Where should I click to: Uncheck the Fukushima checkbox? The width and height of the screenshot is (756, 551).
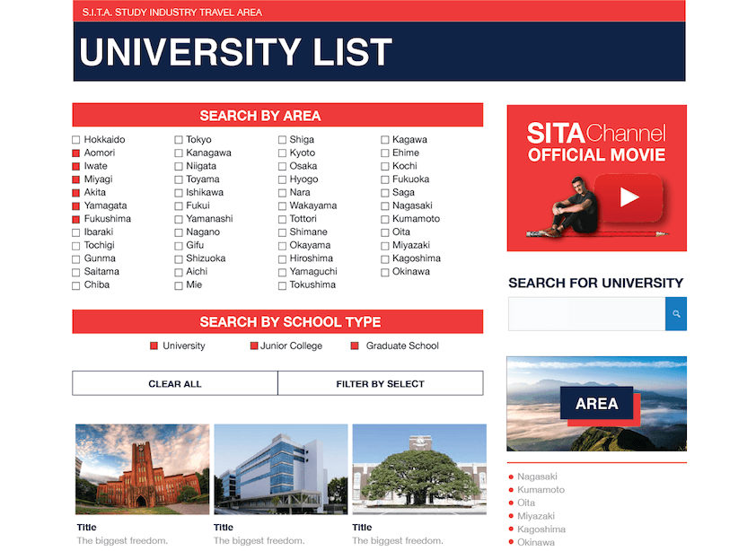point(75,219)
